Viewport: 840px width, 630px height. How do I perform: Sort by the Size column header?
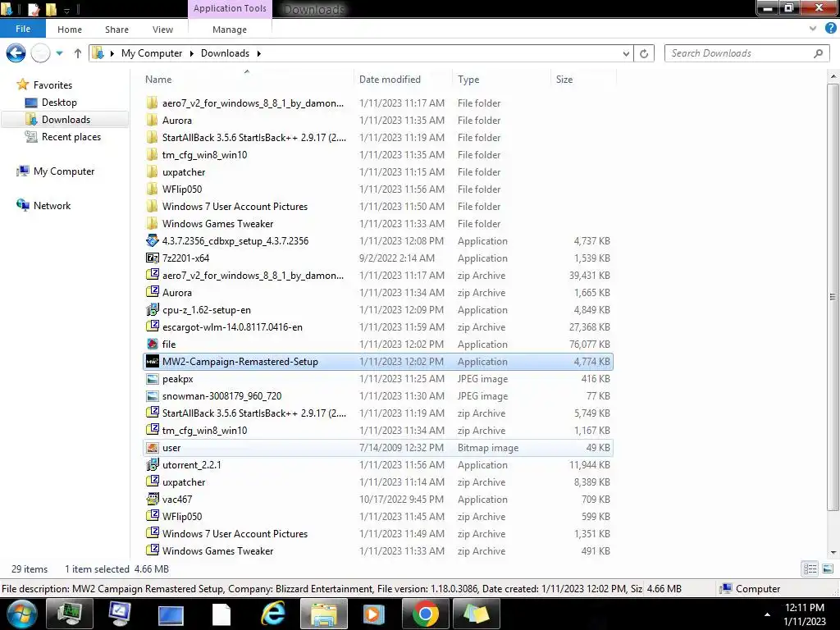click(564, 80)
